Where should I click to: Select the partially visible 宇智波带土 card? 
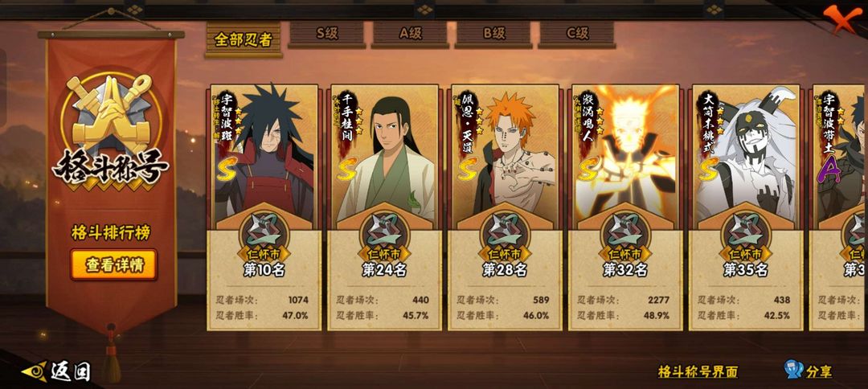[838, 207]
